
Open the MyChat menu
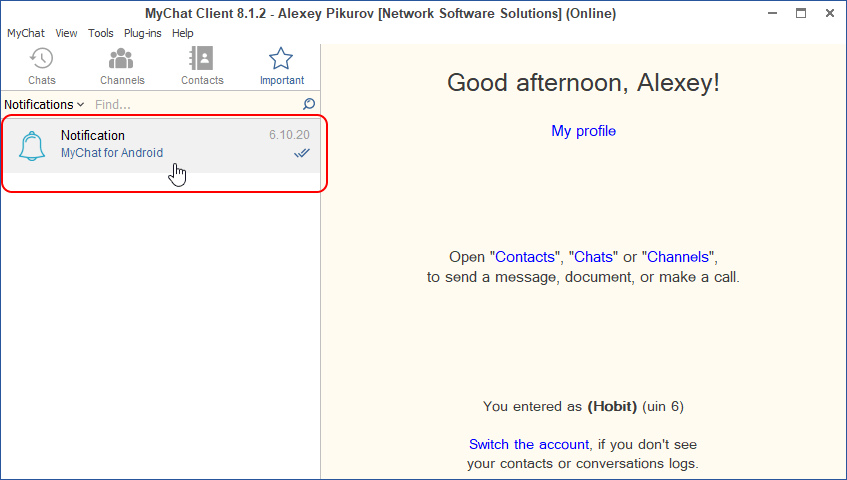pos(25,33)
